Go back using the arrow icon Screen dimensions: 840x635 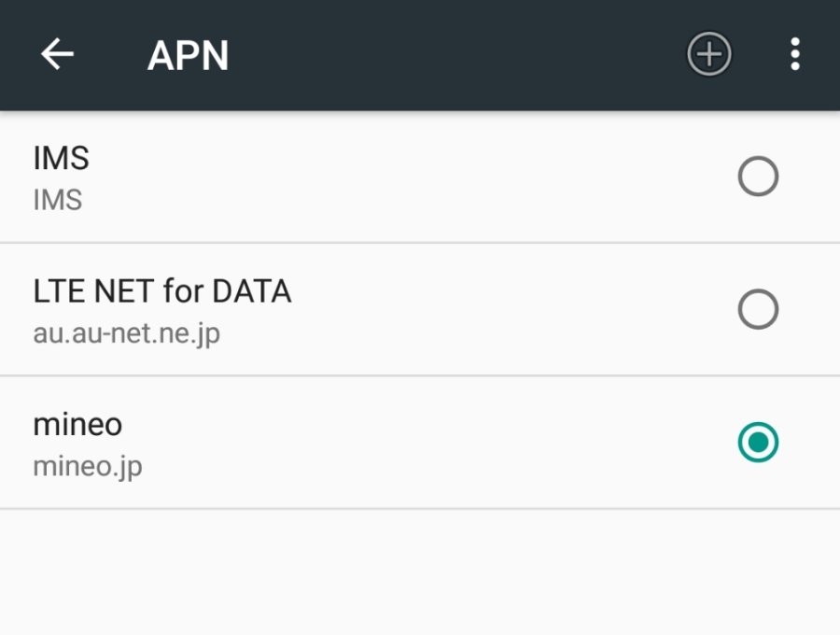click(x=57, y=55)
